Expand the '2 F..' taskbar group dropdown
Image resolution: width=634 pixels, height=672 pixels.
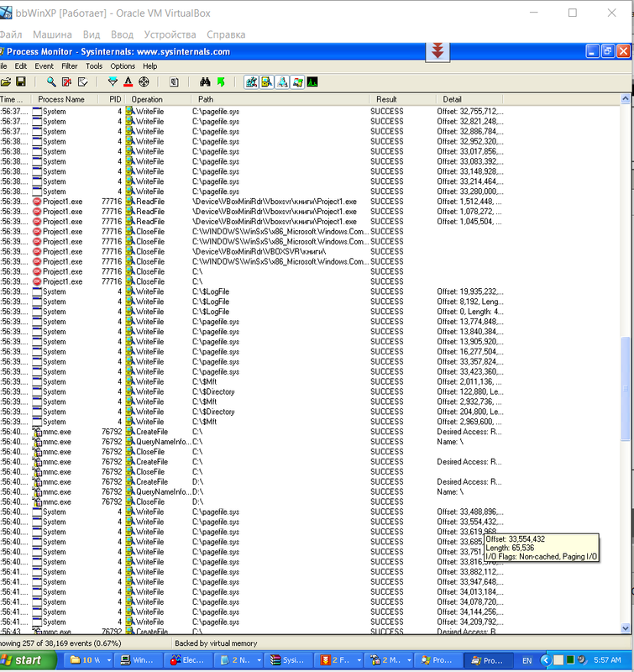(x=359, y=660)
